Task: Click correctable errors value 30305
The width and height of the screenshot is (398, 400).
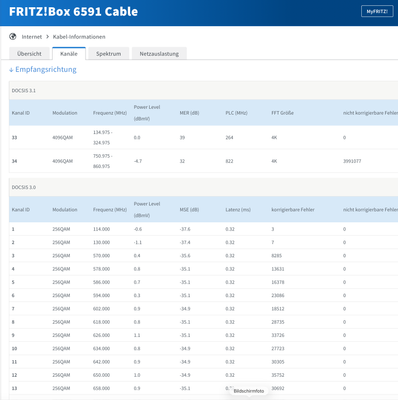Action: tap(278, 362)
